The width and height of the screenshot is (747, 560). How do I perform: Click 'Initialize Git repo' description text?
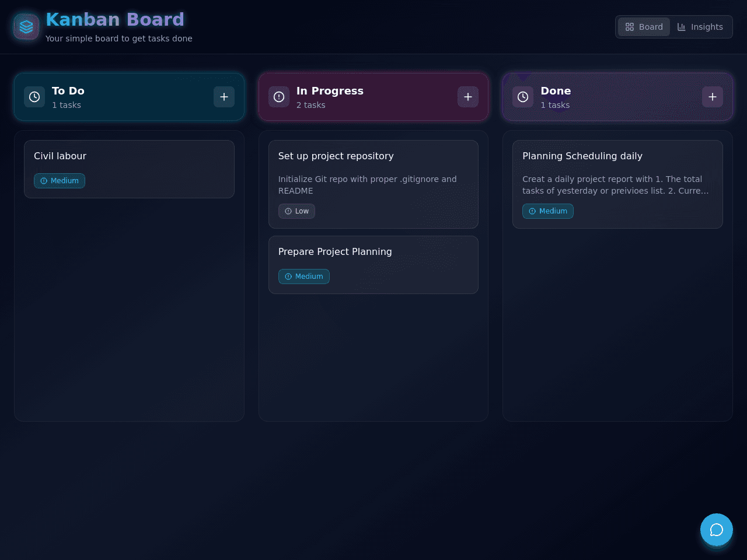[368, 185]
